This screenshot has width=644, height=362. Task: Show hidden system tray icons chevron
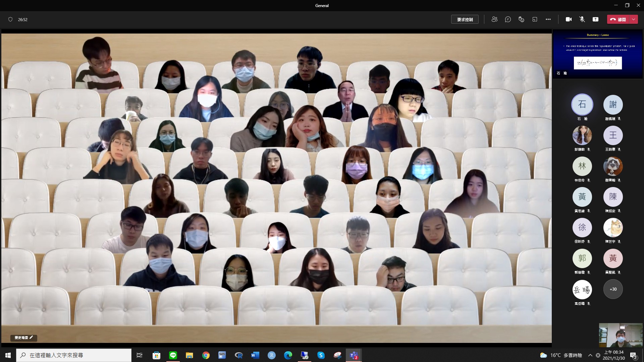590,355
